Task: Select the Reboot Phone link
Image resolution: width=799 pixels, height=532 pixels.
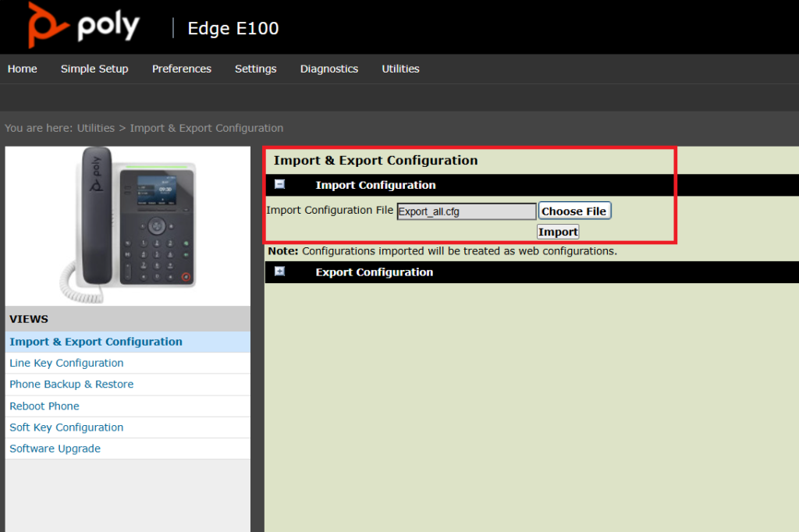Action: click(44, 406)
